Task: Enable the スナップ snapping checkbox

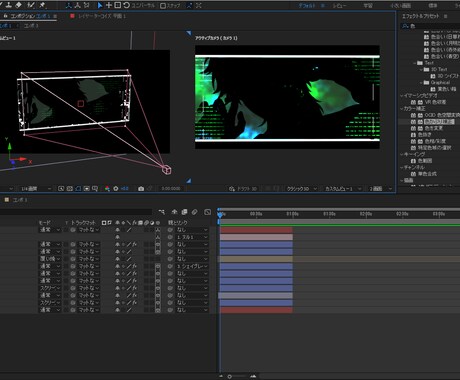Action: [163, 6]
